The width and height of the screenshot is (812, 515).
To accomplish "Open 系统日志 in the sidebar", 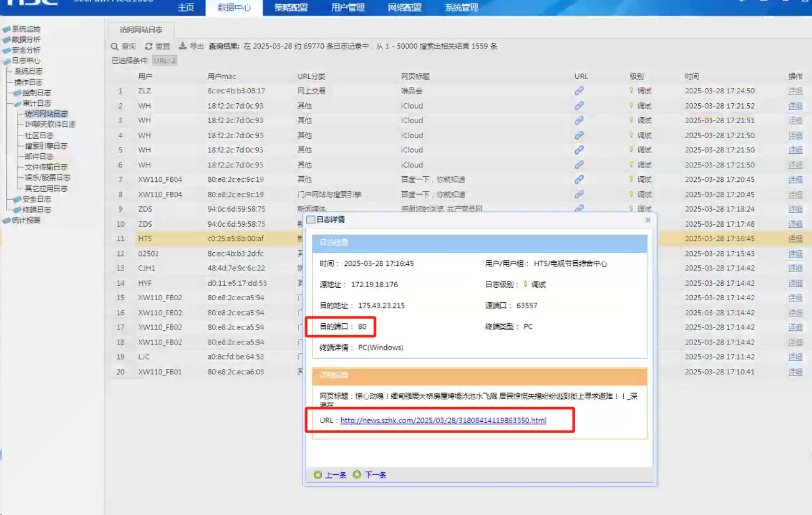I will click(x=29, y=71).
